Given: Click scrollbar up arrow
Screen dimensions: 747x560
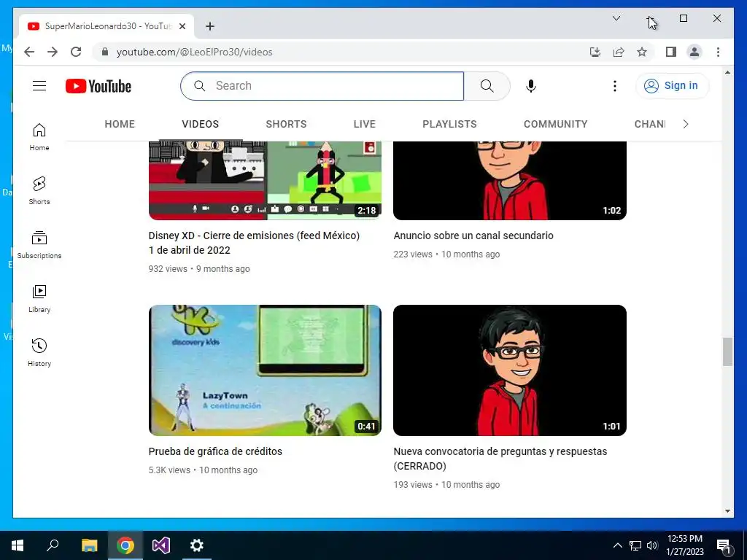Looking at the screenshot, I should [x=727, y=72].
